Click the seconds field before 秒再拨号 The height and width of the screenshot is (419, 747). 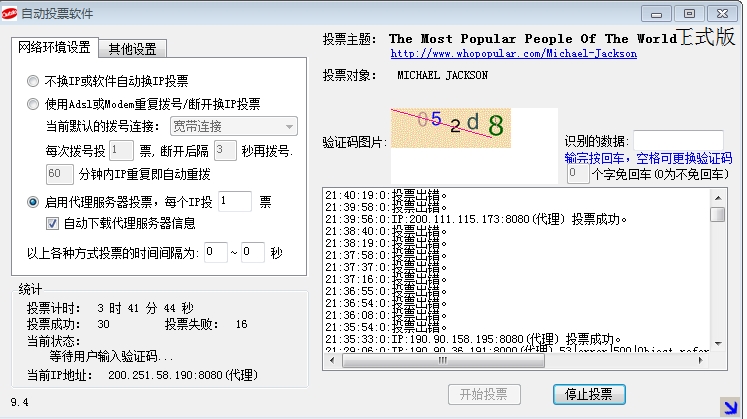pyautogui.click(x=225, y=150)
